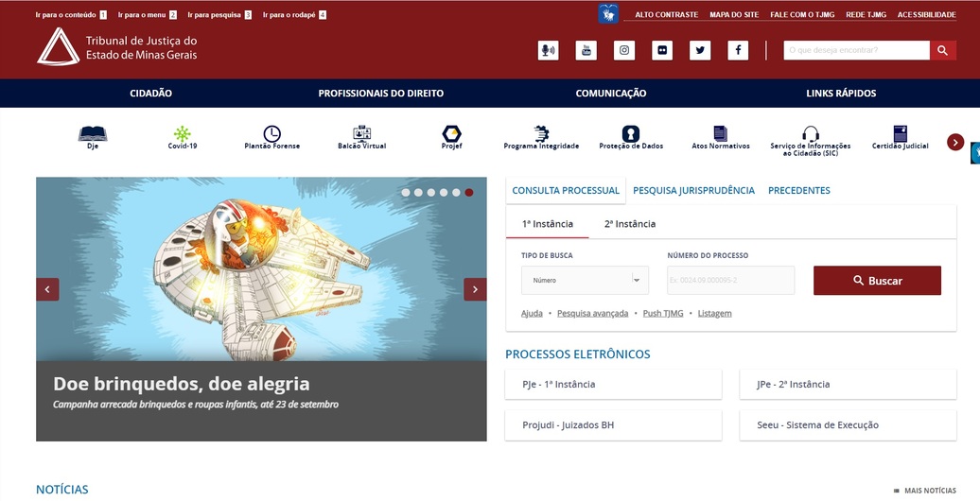This screenshot has width=980, height=501.
Task: Expand the Comunicação menu
Action: coord(611,93)
